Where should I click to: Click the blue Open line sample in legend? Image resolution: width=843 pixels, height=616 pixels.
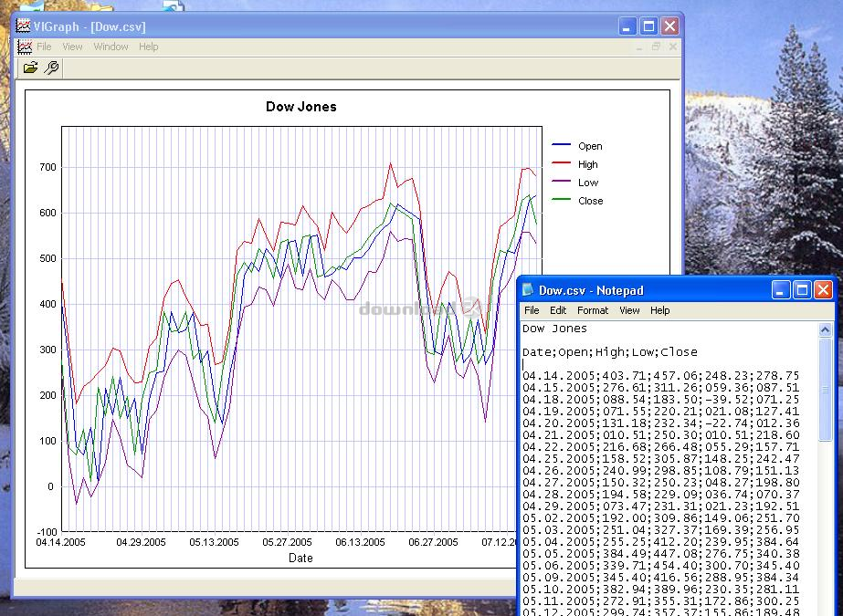tap(562, 144)
